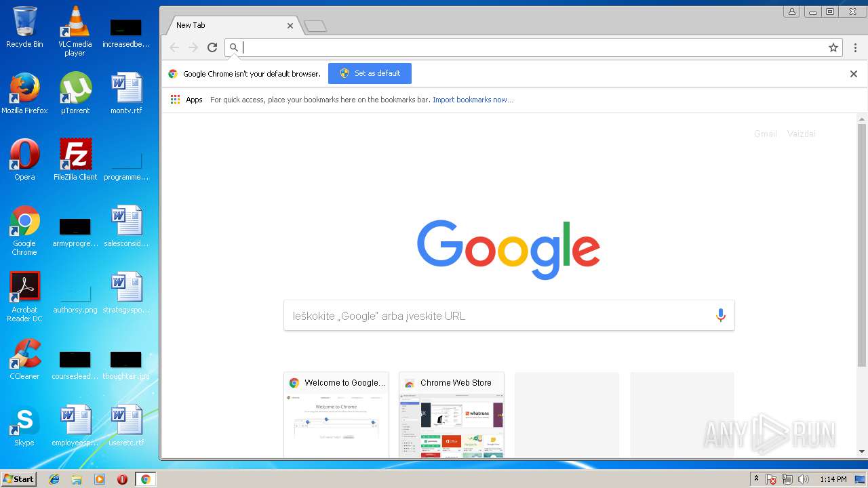The image size is (868, 488).
Task: Select the FileZilla Client shortcut
Action: [75, 160]
